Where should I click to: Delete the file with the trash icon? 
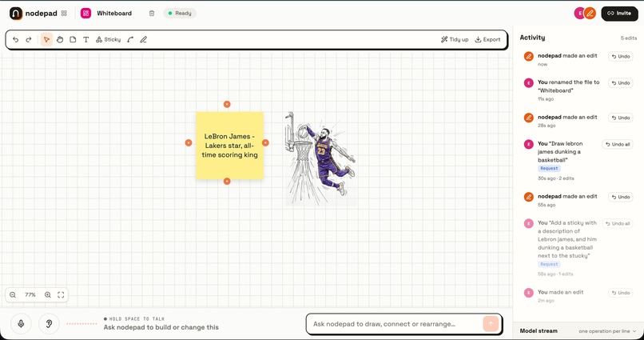152,13
